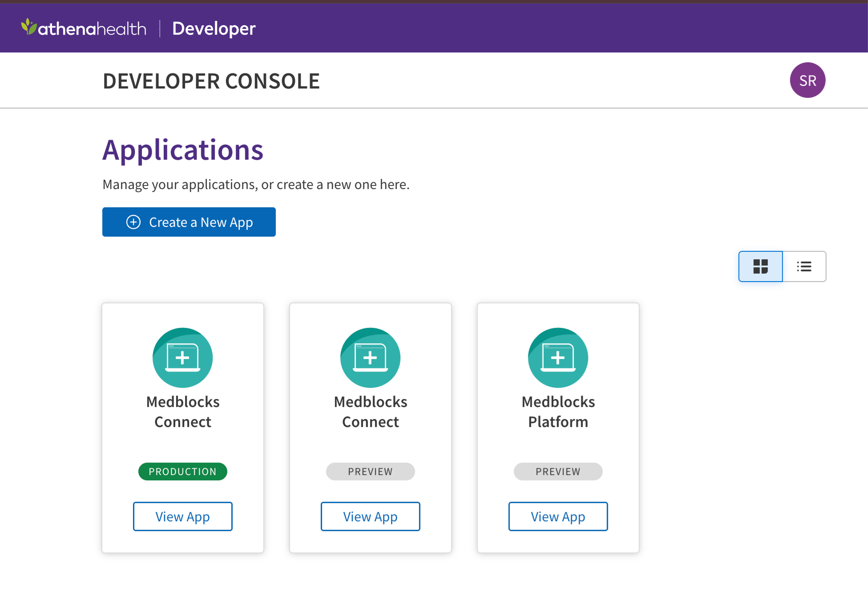Click the Production Medblocks Connect app icon

(183, 358)
